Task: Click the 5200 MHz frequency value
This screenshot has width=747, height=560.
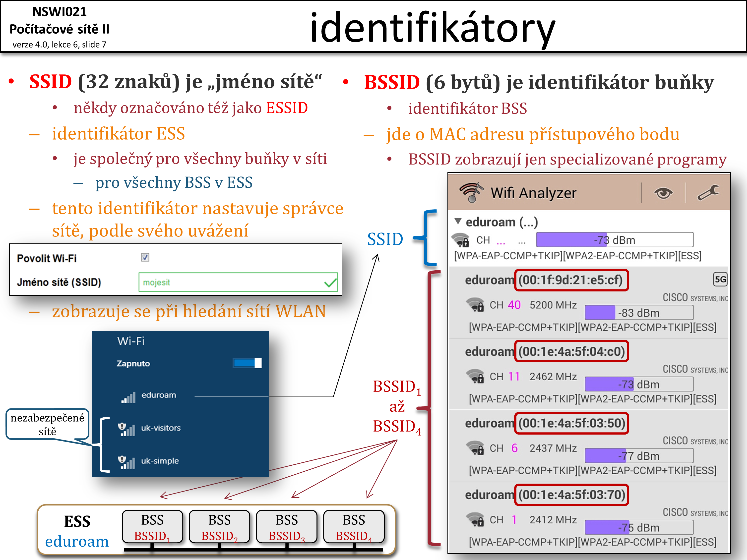Action: coord(553,305)
